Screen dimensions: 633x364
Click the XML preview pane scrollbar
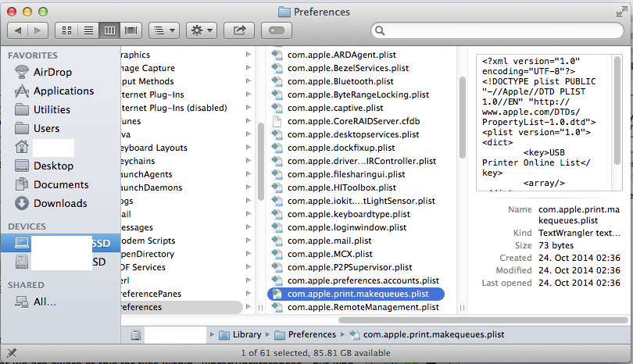coord(617,111)
